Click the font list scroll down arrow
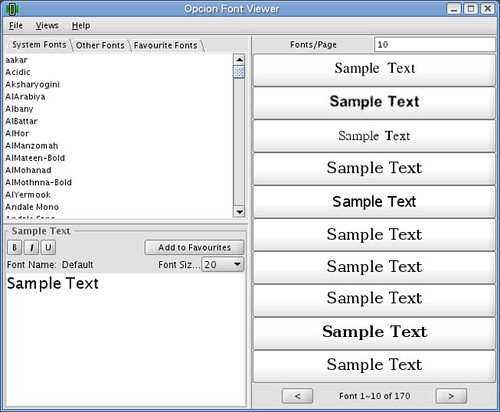500x412 pixels. tap(239, 211)
